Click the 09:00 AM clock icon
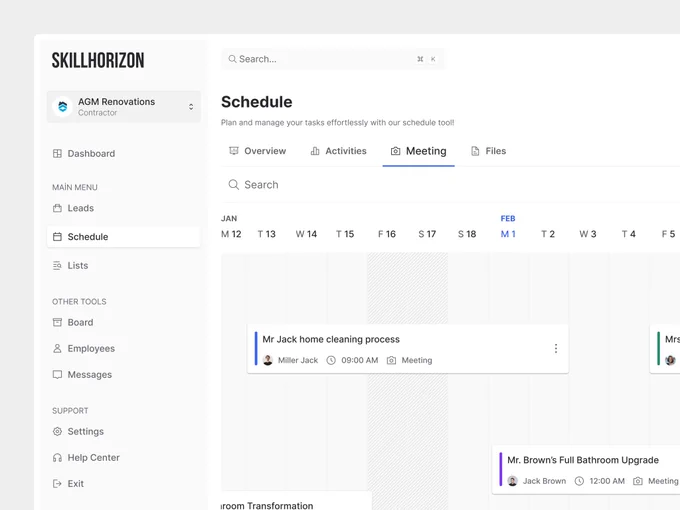Image resolution: width=680 pixels, height=510 pixels. (331, 360)
